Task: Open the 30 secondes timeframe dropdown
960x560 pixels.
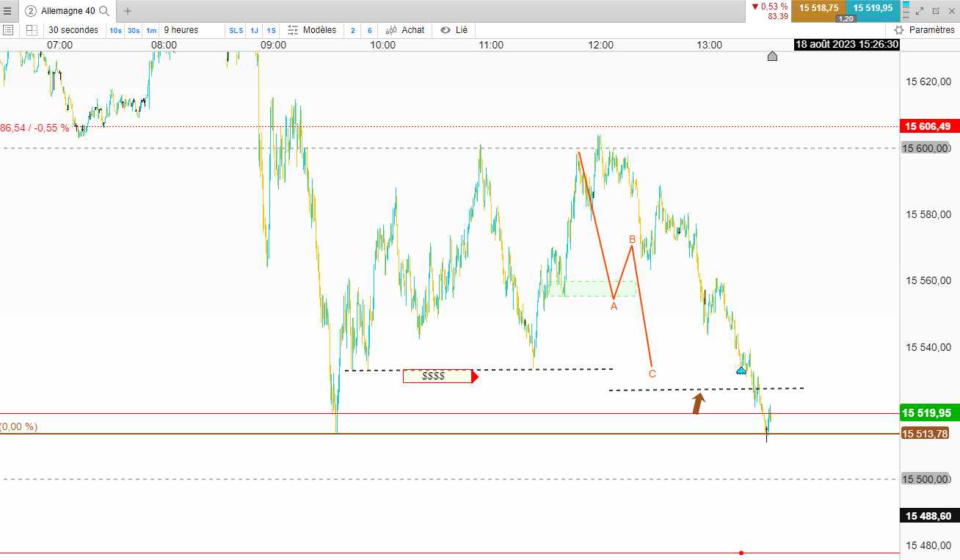Action: [x=73, y=30]
